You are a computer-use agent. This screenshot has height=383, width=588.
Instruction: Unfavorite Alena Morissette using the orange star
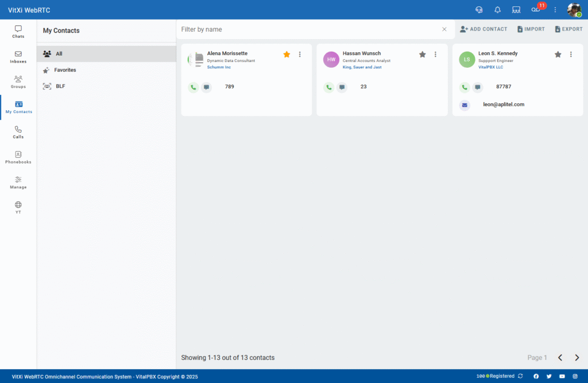coord(287,55)
